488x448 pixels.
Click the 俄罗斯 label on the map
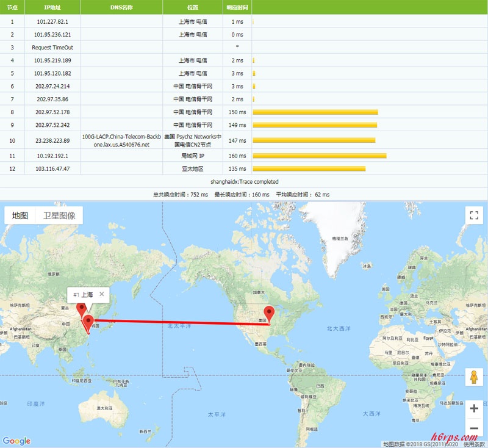tap(54, 274)
